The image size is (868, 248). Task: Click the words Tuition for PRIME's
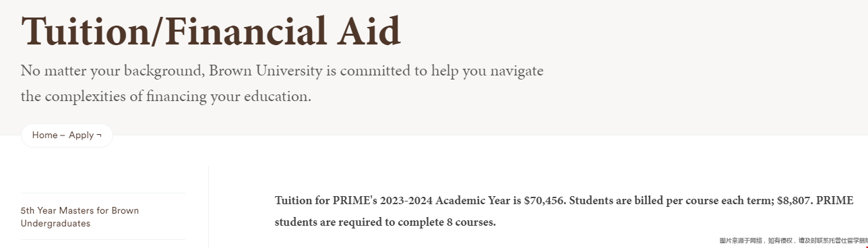(x=325, y=201)
